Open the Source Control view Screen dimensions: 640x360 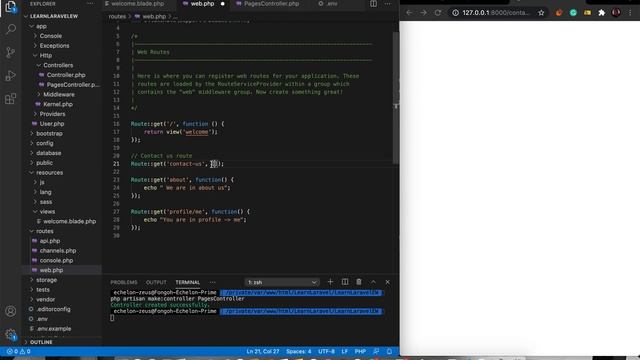pos(11,52)
